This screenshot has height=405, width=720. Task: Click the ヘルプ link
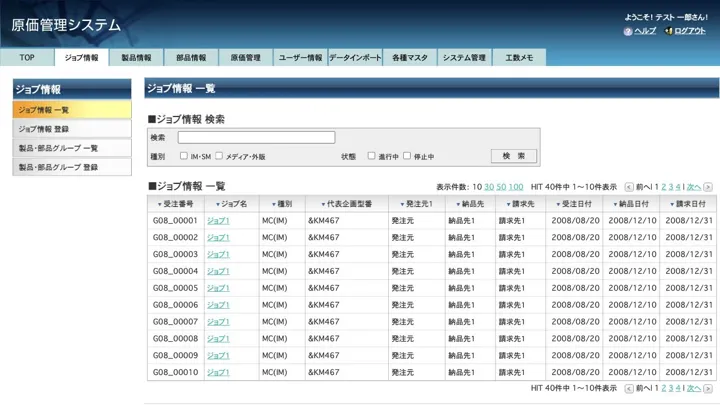tap(645, 31)
